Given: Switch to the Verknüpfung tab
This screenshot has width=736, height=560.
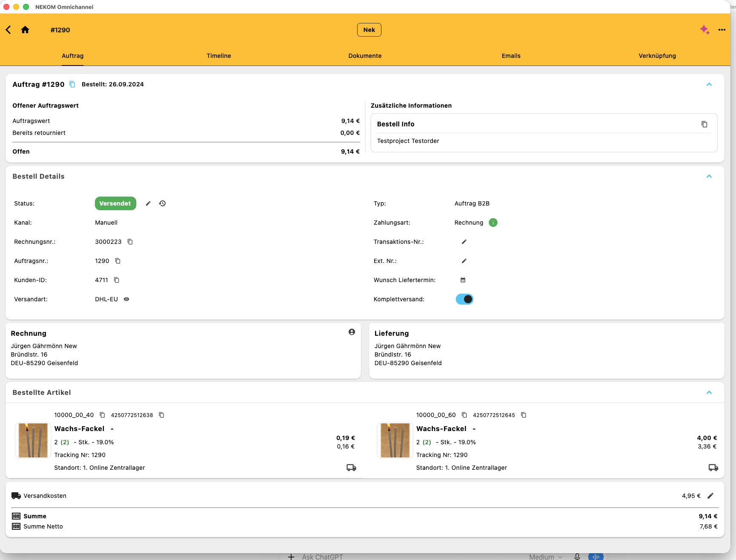Looking at the screenshot, I should tap(657, 56).
